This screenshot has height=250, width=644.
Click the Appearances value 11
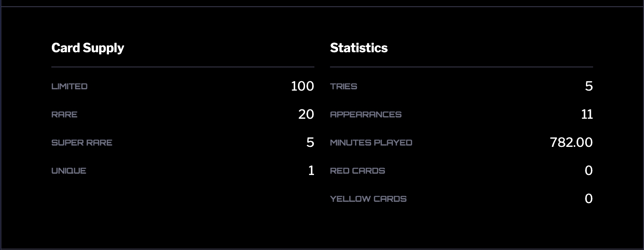coord(587,114)
